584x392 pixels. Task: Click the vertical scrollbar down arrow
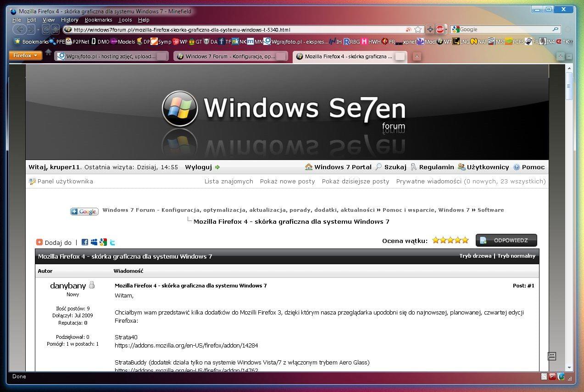(569, 367)
